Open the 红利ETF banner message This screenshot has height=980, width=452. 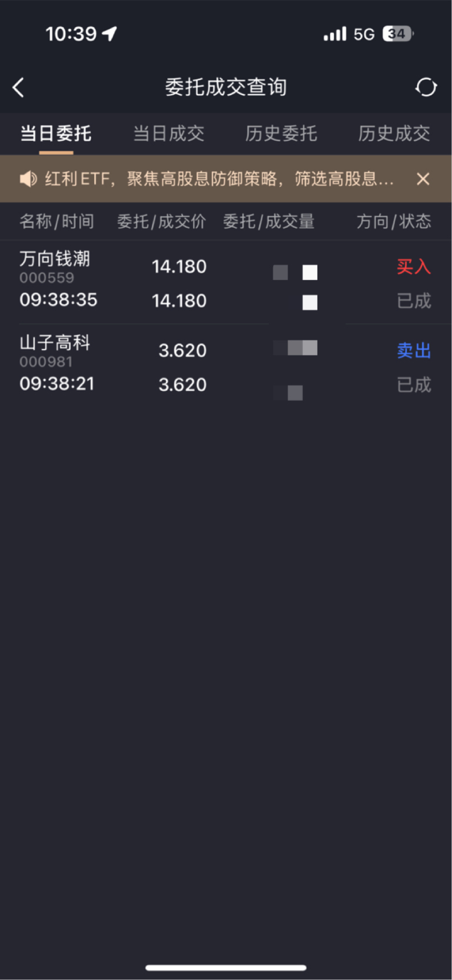click(219, 178)
